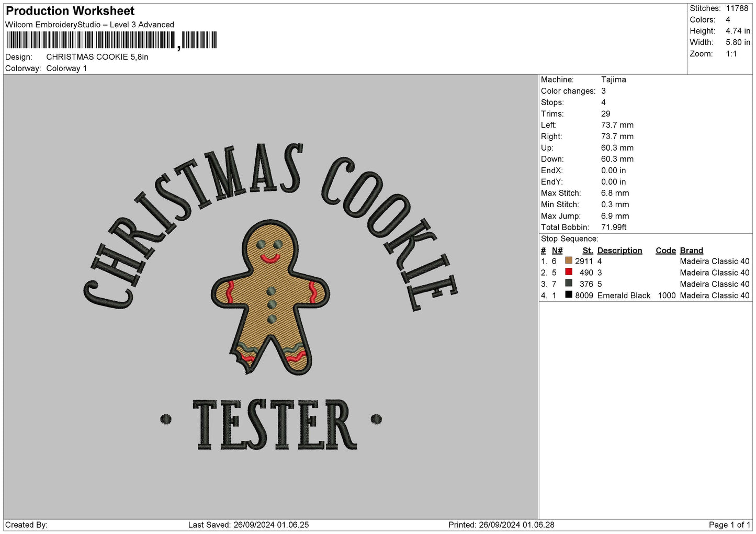Click the 'Page 1 of 1' indicator
The width and height of the screenshot is (756, 534).
pyautogui.click(x=729, y=525)
